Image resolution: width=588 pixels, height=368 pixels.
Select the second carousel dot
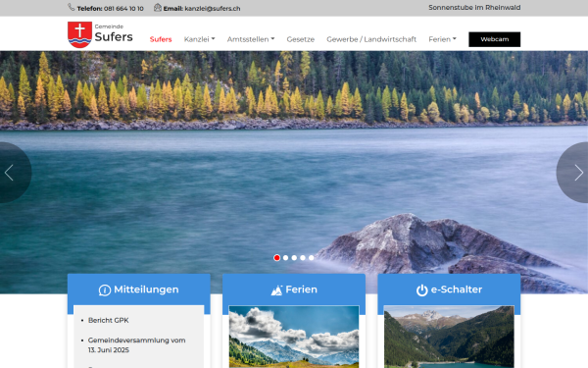pyautogui.click(x=286, y=257)
